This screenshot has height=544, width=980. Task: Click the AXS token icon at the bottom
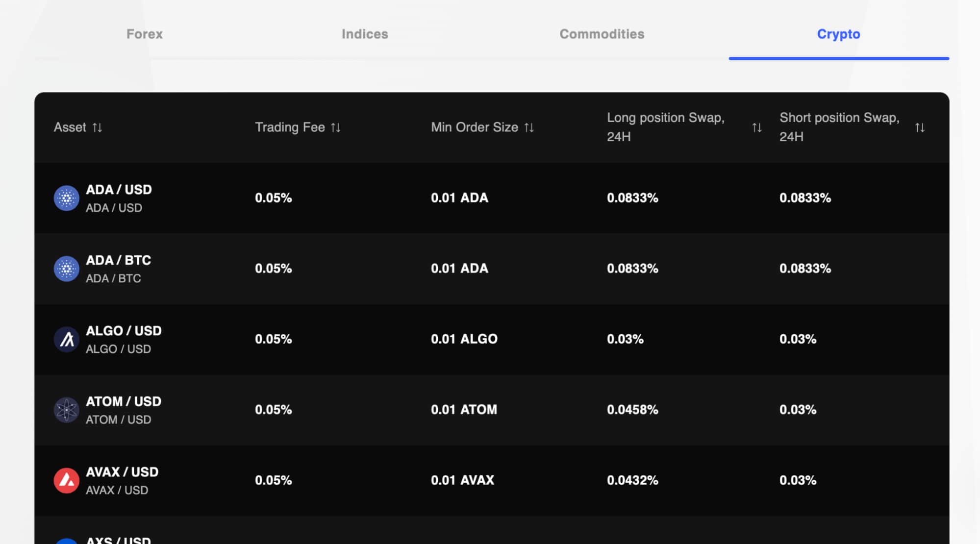point(66,541)
